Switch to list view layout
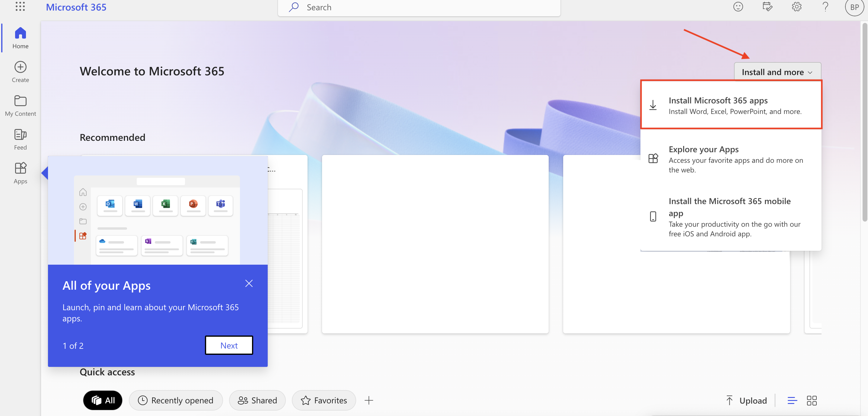 pyautogui.click(x=792, y=401)
